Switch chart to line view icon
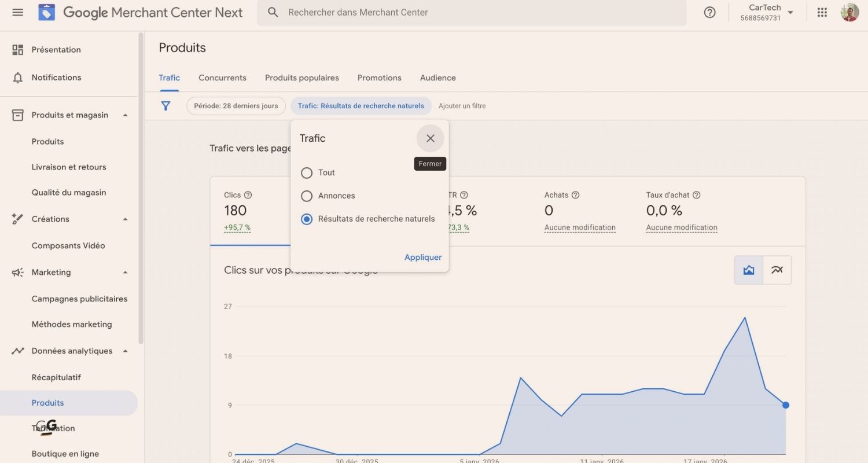Screen dimensions: 868x463 (x=777, y=270)
